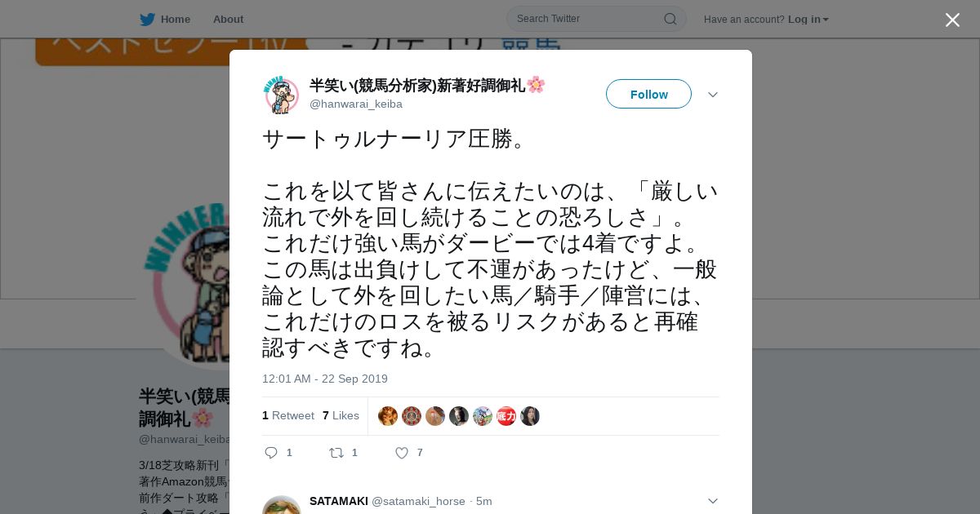The image size is (980, 514).
Task: Click the Twitter bird Home icon
Action: point(147,19)
